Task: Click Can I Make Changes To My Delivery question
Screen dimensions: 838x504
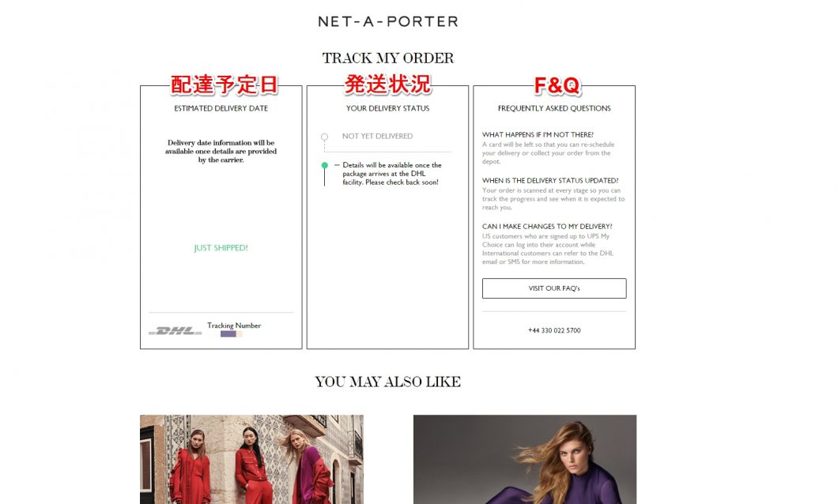Action: tap(547, 227)
